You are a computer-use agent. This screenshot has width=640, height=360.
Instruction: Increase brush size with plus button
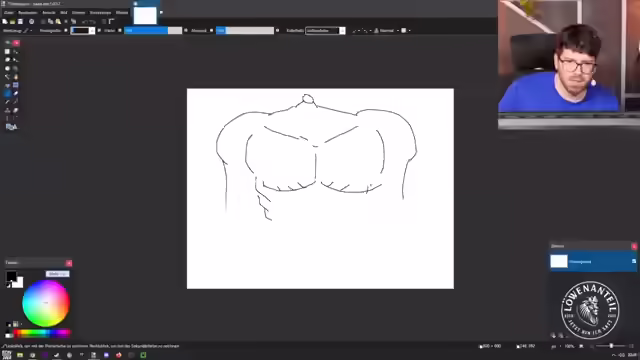[99, 31]
